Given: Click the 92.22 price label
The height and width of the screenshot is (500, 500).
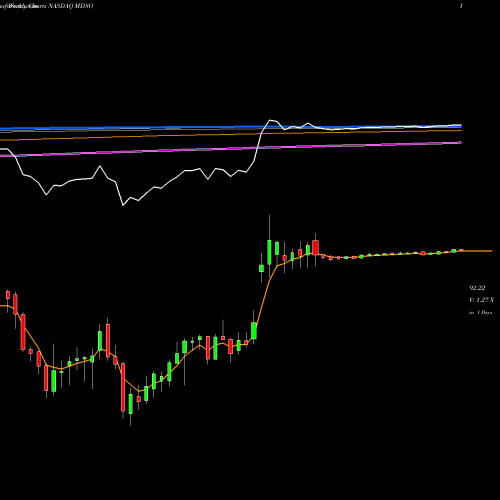Looking at the screenshot, I should pyautogui.click(x=477, y=288).
